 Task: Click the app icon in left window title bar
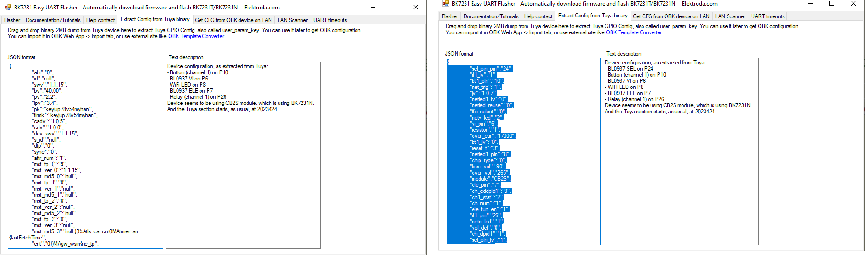(8, 7)
